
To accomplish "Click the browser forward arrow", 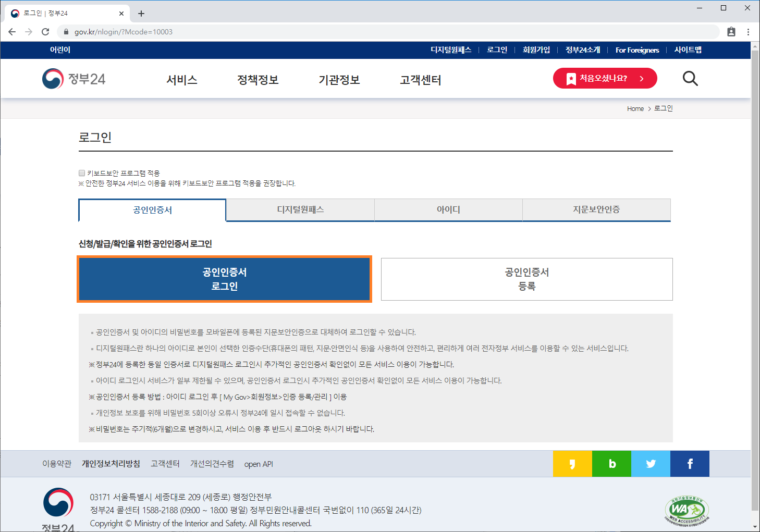I will 29,32.
